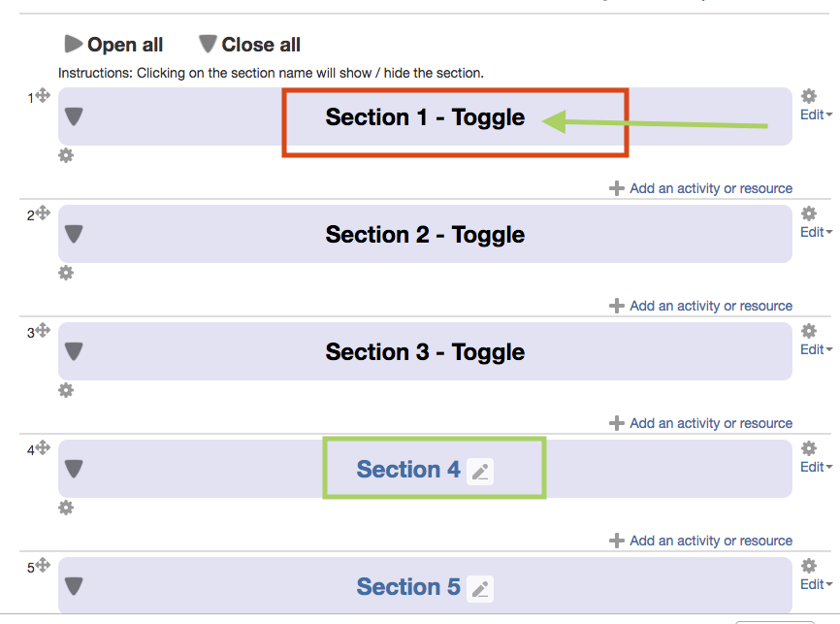This screenshot has height=624, width=840.
Task: Click Close all sections
Action: 249,45
